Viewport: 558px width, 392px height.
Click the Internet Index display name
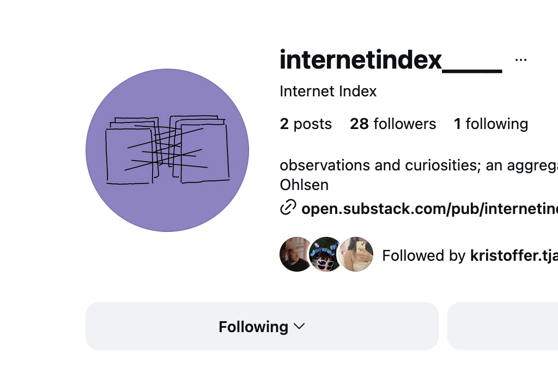pos(328,91)
